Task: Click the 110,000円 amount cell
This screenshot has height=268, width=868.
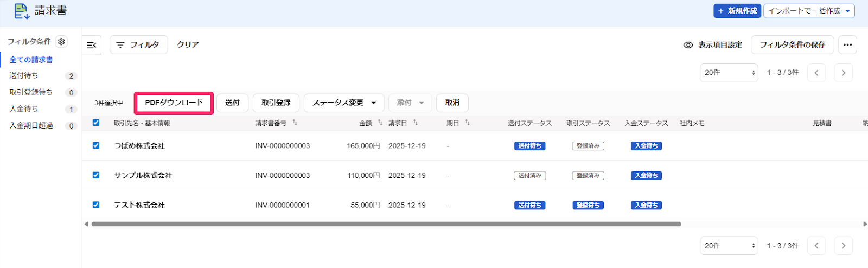Action: click(x=363, y=176)
